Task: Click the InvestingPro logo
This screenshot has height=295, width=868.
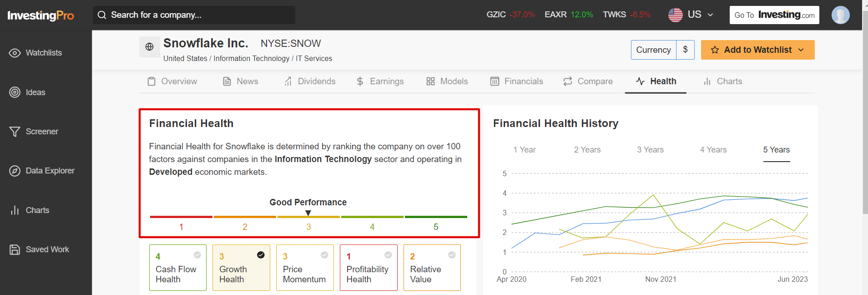Action: click(40, 15)
